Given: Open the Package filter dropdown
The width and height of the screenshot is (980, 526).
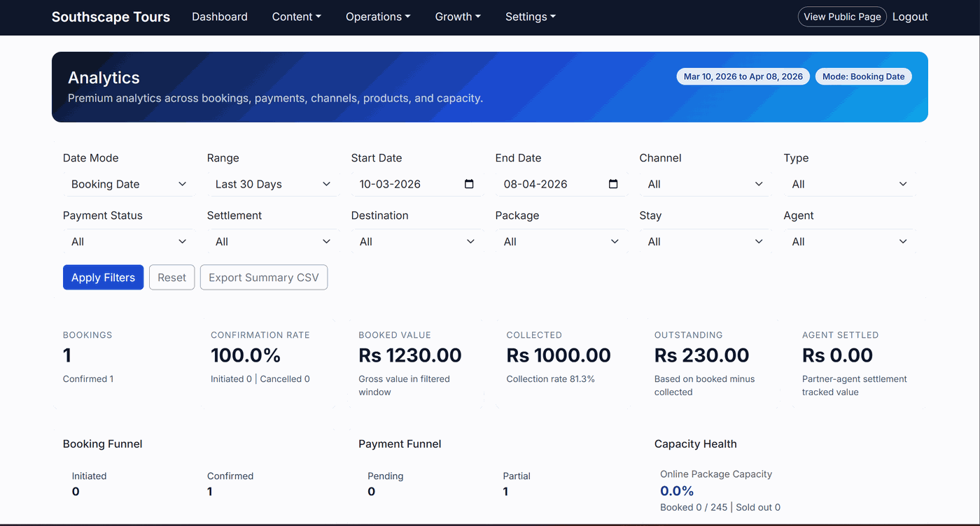Looking at the screenshot, I should click(561, 241).
